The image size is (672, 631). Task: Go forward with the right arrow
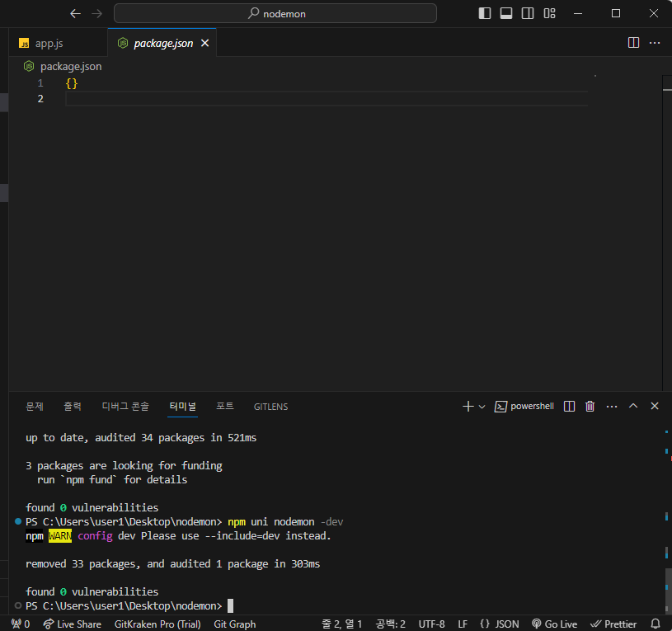[x=97, y=14]
